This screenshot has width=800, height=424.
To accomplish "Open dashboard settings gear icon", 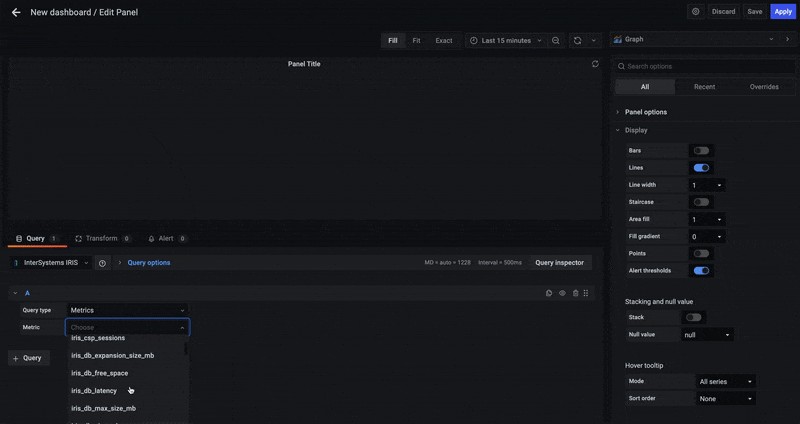I will click(x=695, y=12).
